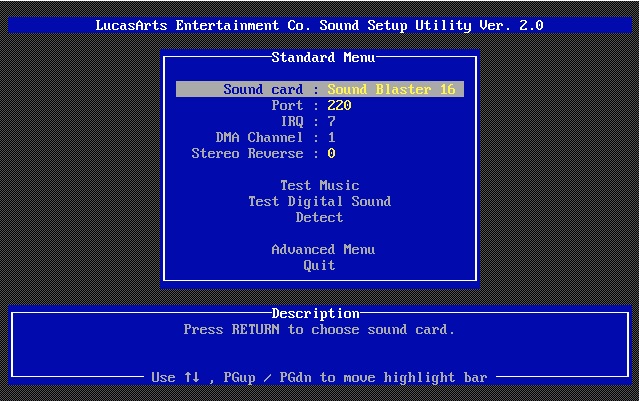639x401 pixels.
Task: Choose Quit to exit setup
Action: [x=320, y=265]
